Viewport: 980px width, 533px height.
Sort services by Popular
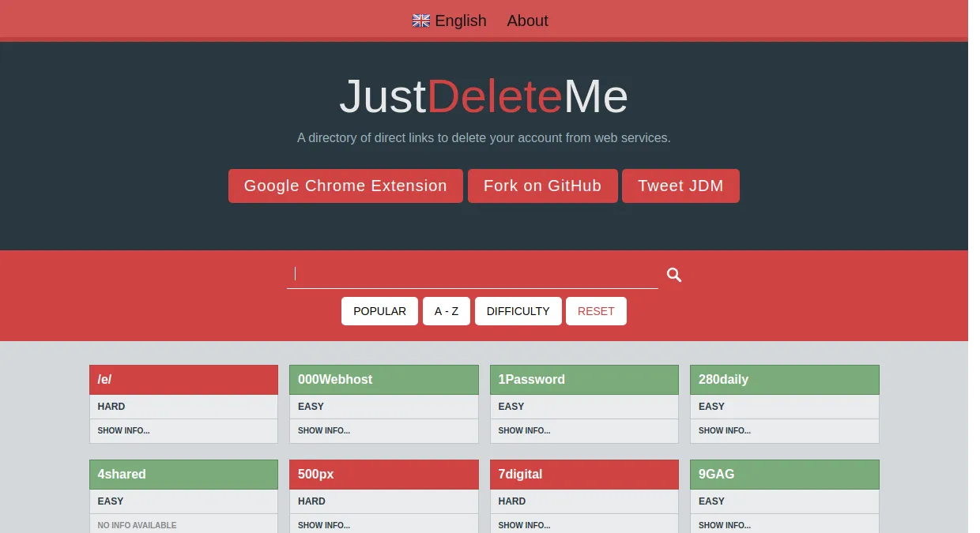pos(379,311)
